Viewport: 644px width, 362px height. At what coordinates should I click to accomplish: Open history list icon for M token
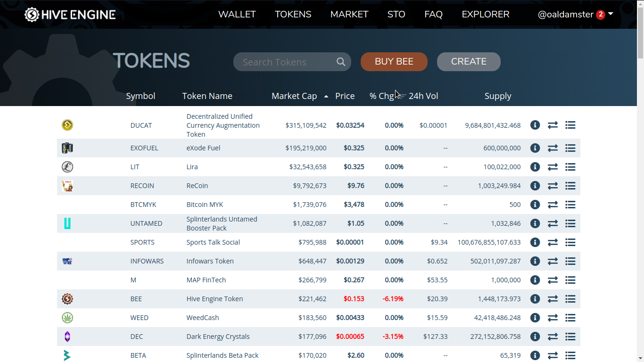click(x=570, y=280)
